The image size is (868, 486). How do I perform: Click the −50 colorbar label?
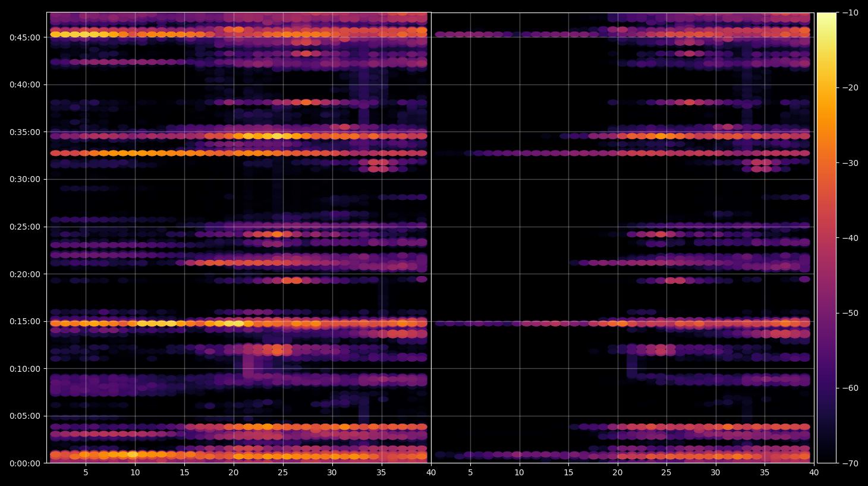(850, 313)
